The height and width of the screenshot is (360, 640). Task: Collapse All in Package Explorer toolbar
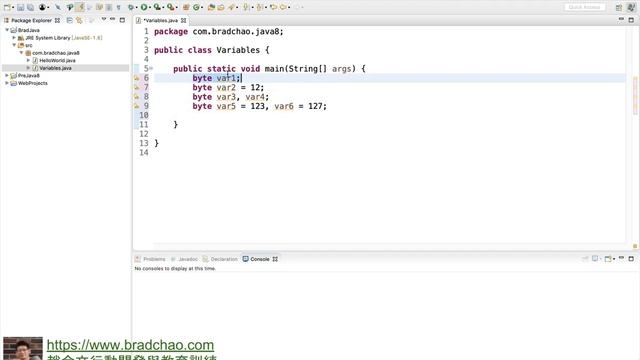click(x=69, y=20)
